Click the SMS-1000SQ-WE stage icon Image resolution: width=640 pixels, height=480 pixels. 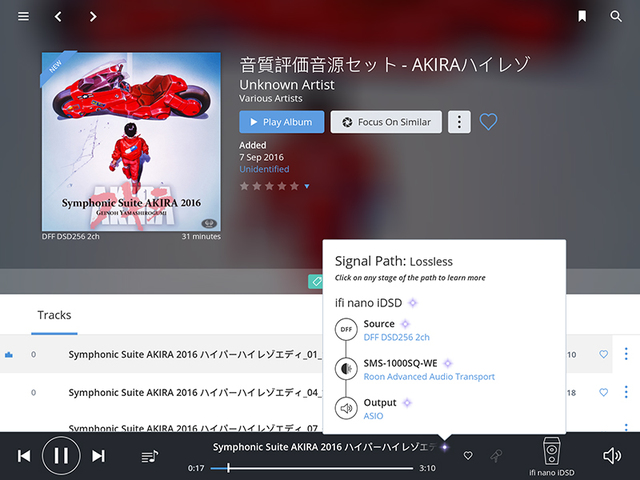point(346,369)
